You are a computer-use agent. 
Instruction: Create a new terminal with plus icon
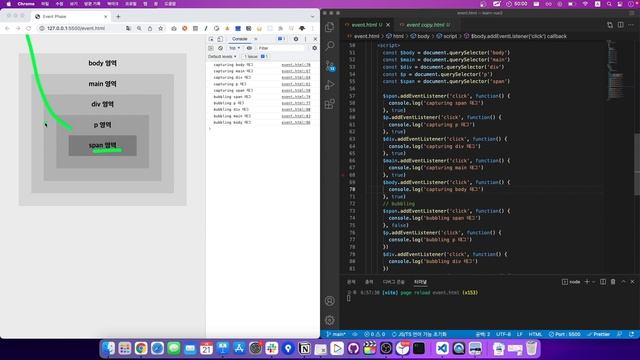coord(587,282)
